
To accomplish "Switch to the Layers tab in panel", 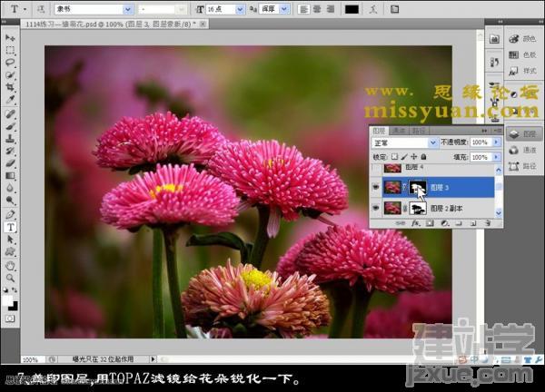I will click(x=379, y=131).
